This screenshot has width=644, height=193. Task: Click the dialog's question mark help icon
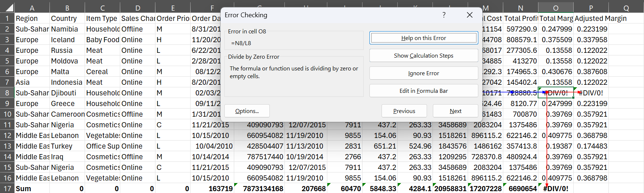click(444, 15)
